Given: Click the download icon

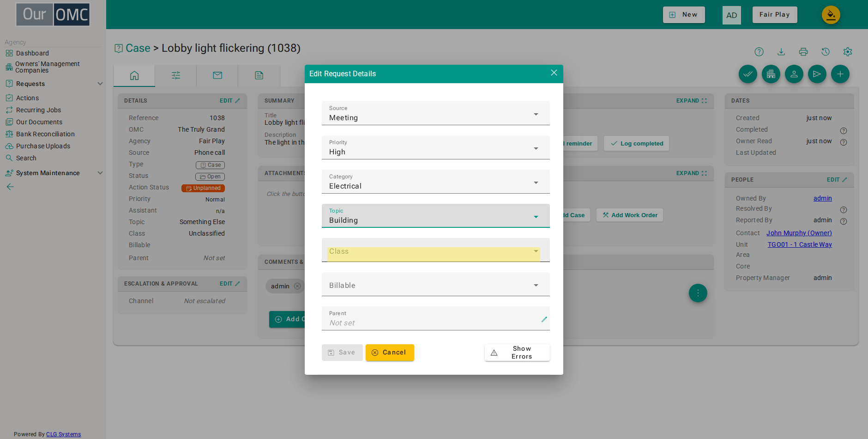Looking at the screenshot, I should click(781, 52).
